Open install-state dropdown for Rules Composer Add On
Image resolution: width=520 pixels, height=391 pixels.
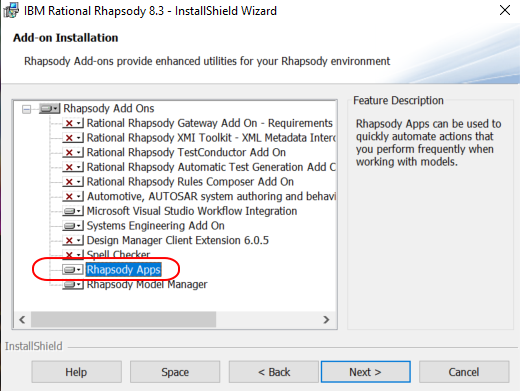(73, 182)
